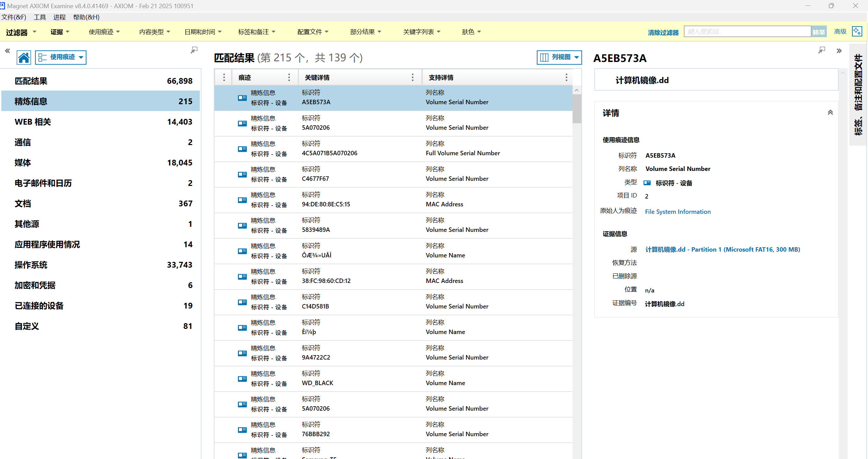
Task: Open the 日期和时间 filter dropdown
Action: [203, 32]
